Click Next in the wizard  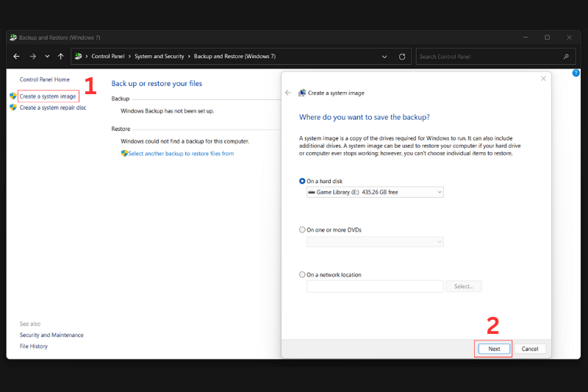[x=494, y=349]
